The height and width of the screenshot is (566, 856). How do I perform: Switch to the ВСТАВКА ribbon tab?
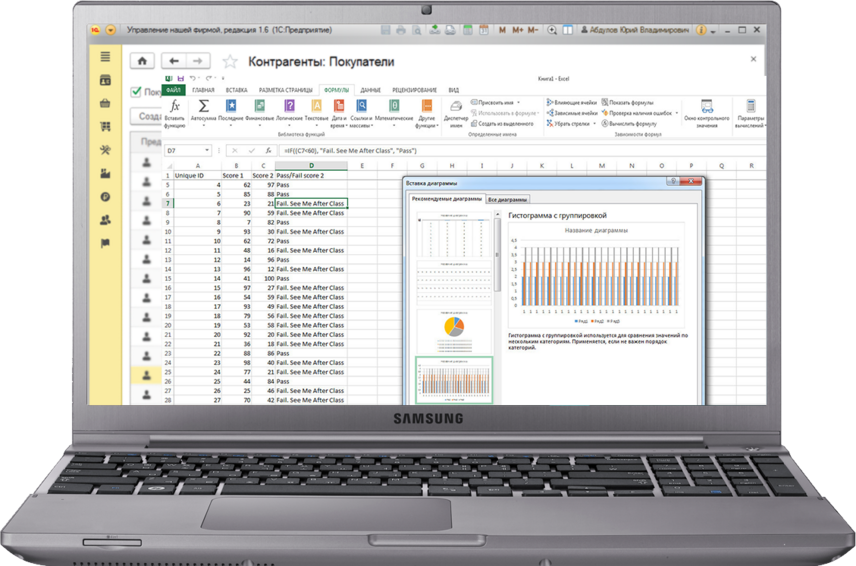pos(236,90)
